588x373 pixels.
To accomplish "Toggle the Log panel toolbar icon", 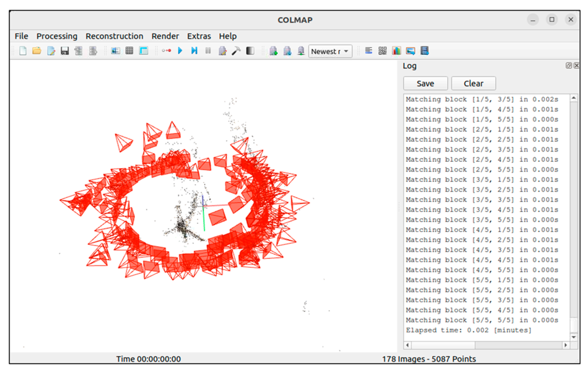I will 369,51.
